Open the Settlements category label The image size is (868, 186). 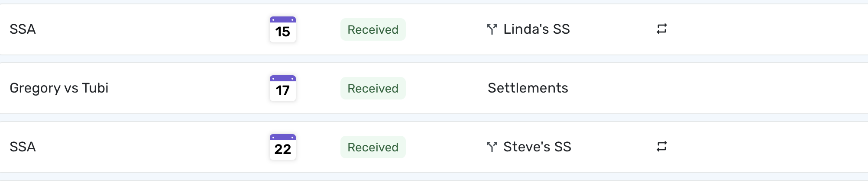tap(528, 88)
